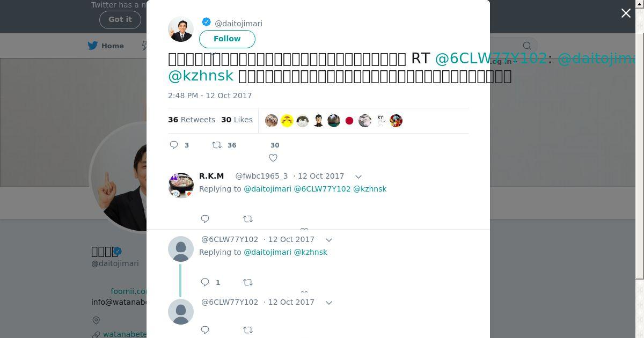The height and width of the screenshot is (338, 644).
Task: Open @kzhnsk mention link in tweet
Action: [201, 76]
